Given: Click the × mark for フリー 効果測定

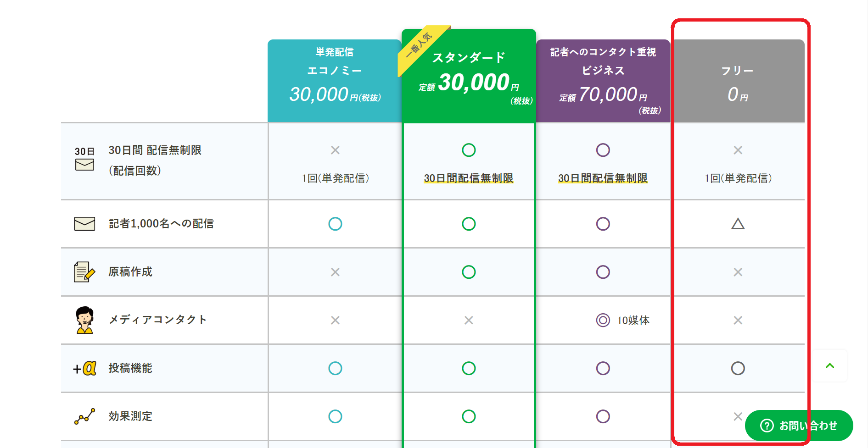Looking at the screenshot, I should (x=738, y=416).
